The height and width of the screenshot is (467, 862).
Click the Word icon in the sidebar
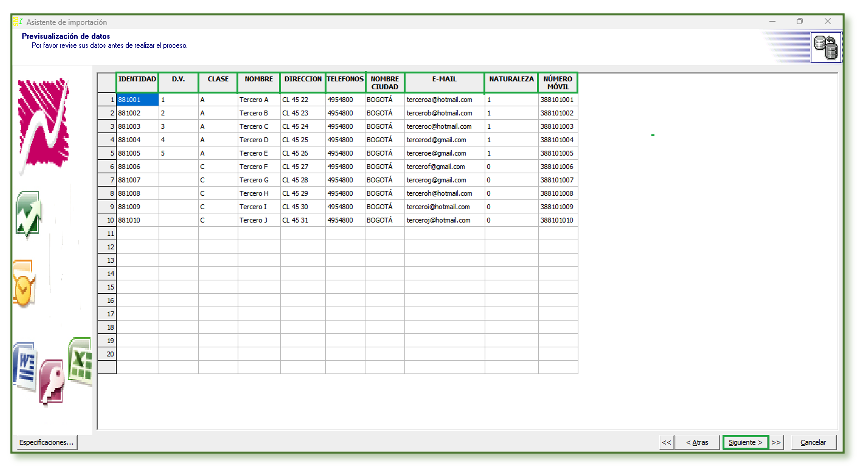(24, 367)
